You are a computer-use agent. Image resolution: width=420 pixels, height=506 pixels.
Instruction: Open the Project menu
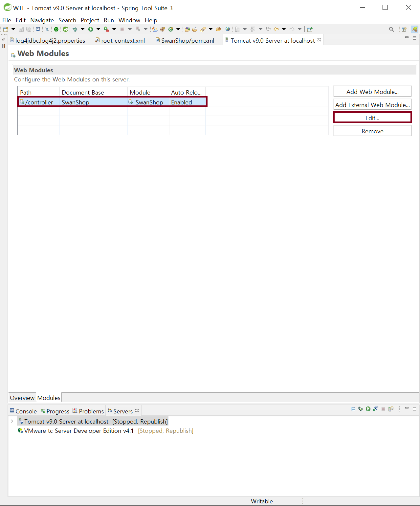[90, 20]
